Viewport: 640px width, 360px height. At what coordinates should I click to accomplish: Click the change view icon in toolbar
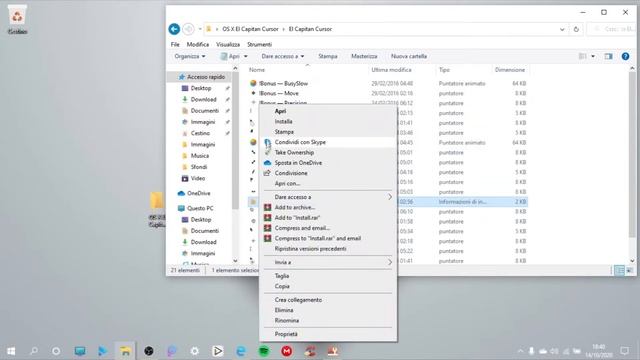point(582,56)
